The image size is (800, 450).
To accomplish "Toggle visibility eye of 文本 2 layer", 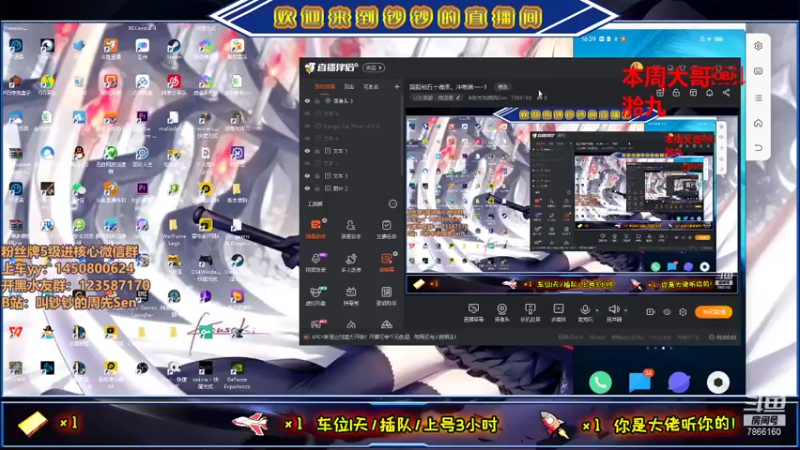I will [x=307, y=163].
